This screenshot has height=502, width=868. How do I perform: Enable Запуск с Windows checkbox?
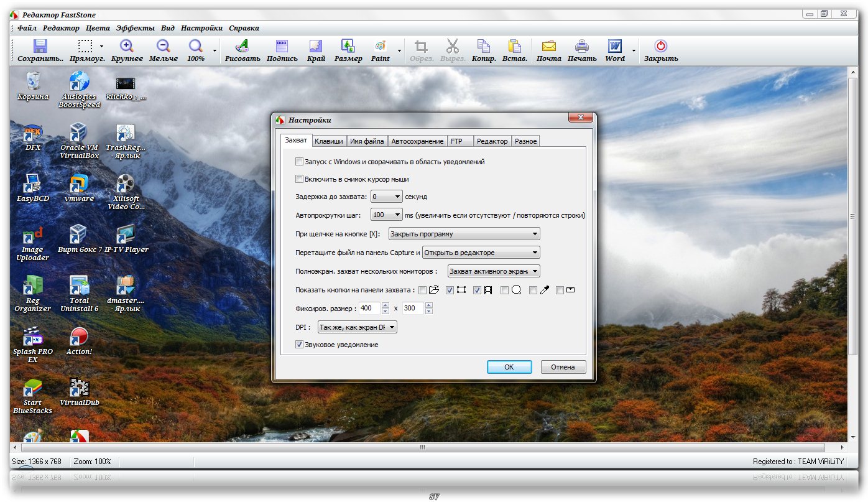[300, 162]
